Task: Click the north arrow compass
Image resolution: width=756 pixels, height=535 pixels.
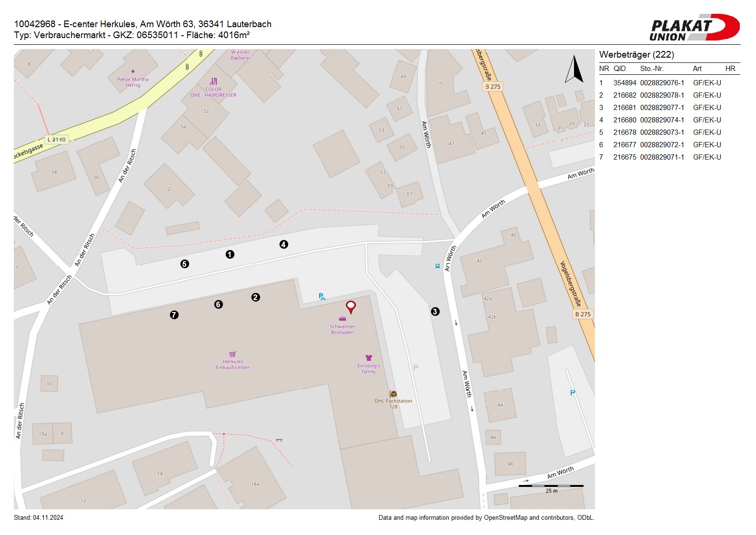Action: click(575, 70)
